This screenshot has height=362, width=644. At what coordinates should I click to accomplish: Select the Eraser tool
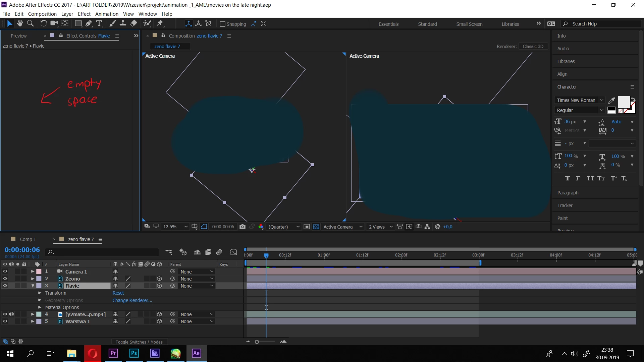134,23
